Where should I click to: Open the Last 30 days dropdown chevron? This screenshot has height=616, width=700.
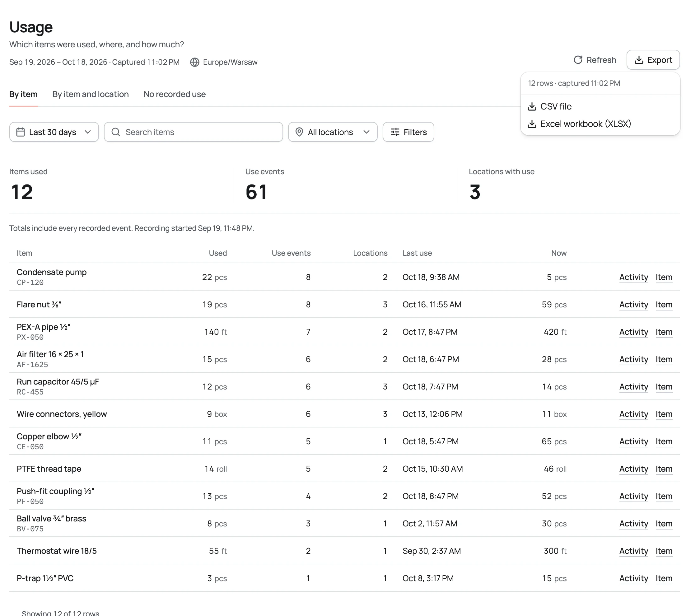tap(88, 132)
